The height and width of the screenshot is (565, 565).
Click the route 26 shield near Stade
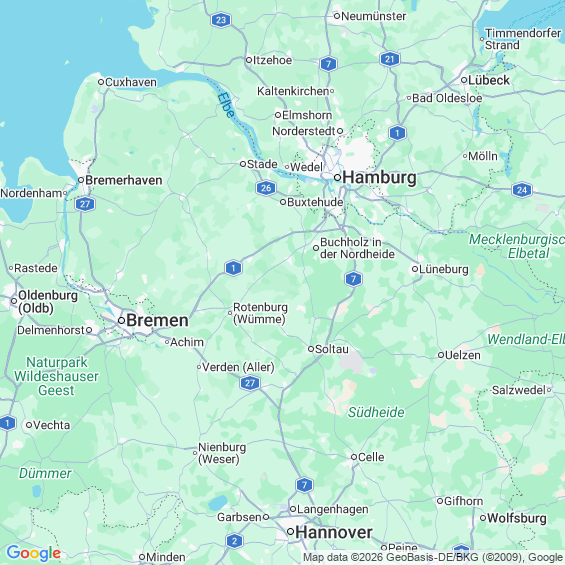coord(266,188)
